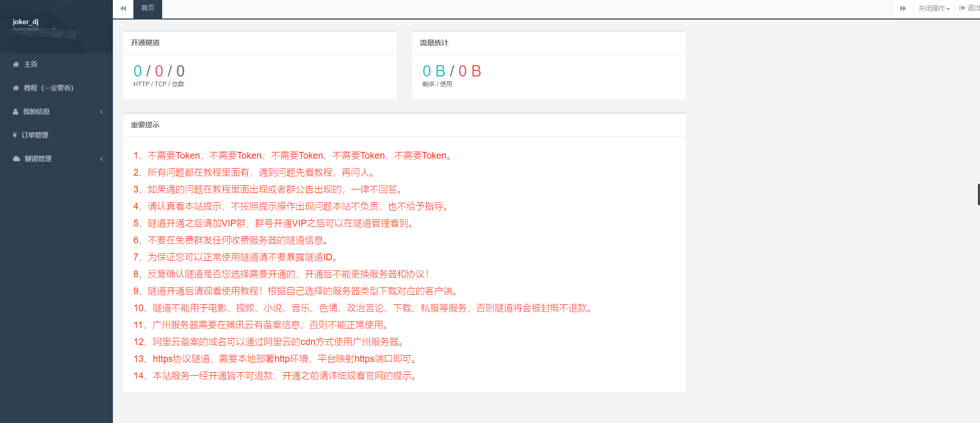Click the 开通隧道 card title
This screenshot has width=980, height=423.
tap(145, 43)
